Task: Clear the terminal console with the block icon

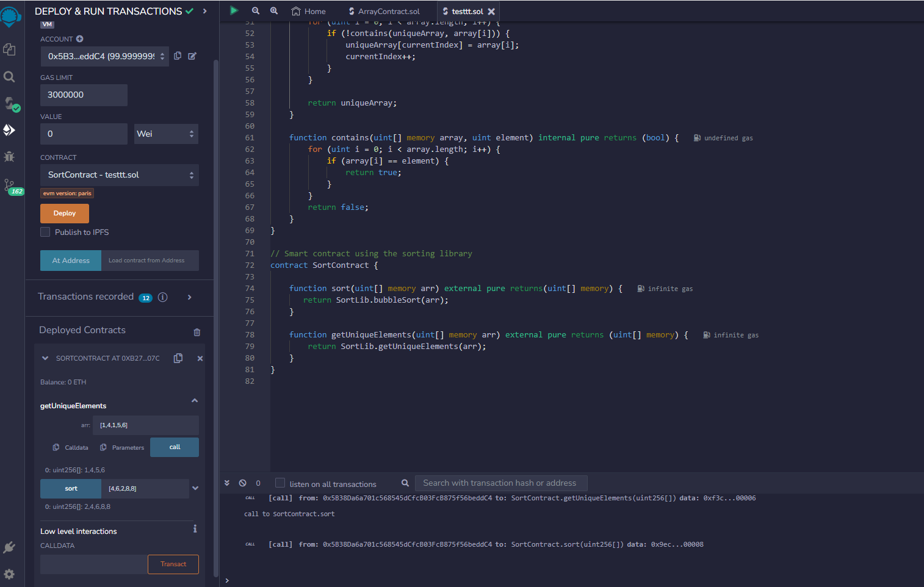Action: click(x=243, y=483)
